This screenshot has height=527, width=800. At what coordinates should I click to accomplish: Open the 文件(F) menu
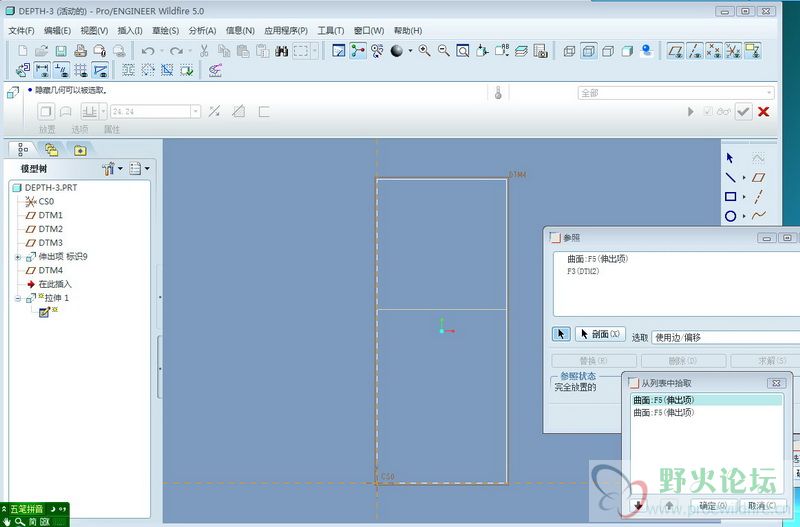tap(21, 31)
